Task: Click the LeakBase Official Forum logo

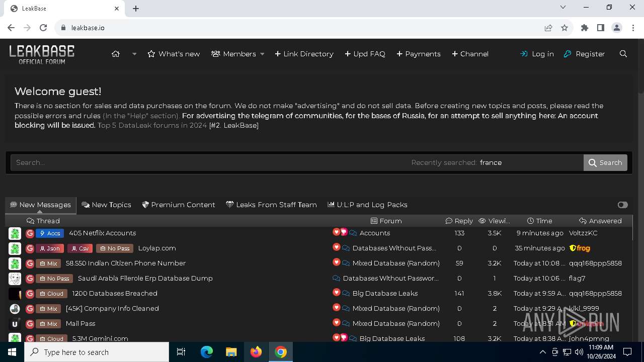Action: (x=42, y=54)
